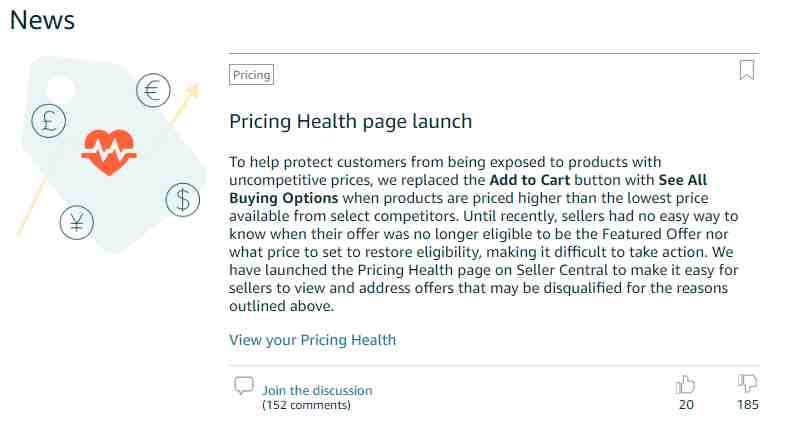
Task: Click the thumbs up icon
Action: tap(685, 384)
